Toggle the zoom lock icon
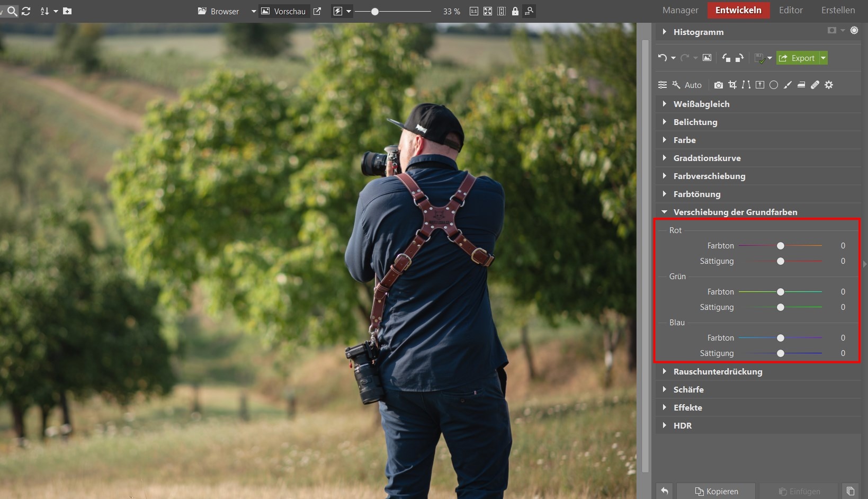Viewport: 868px width, 499px height. click(x=515, y=11)
